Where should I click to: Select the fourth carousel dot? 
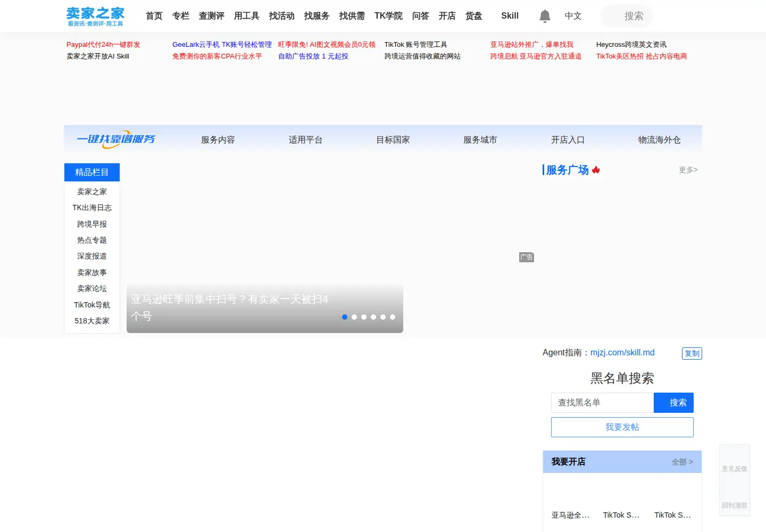[373, 317]
